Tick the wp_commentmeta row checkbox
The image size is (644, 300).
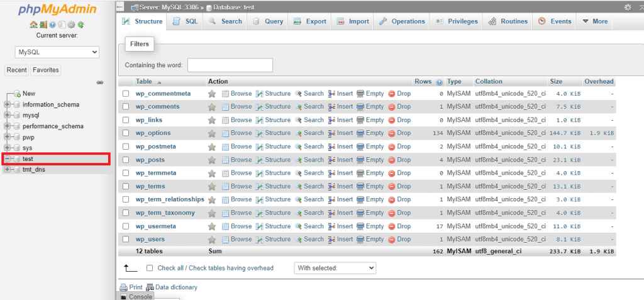126,94
